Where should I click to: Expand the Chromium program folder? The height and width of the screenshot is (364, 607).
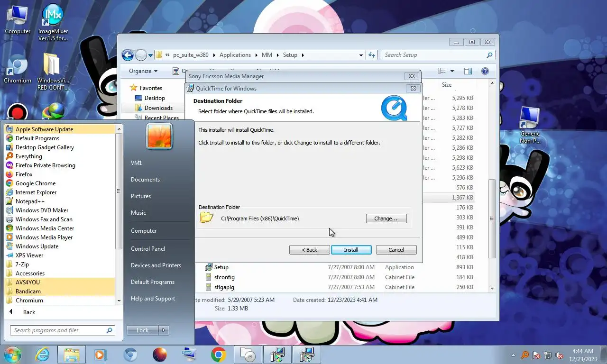pos(60,300)
